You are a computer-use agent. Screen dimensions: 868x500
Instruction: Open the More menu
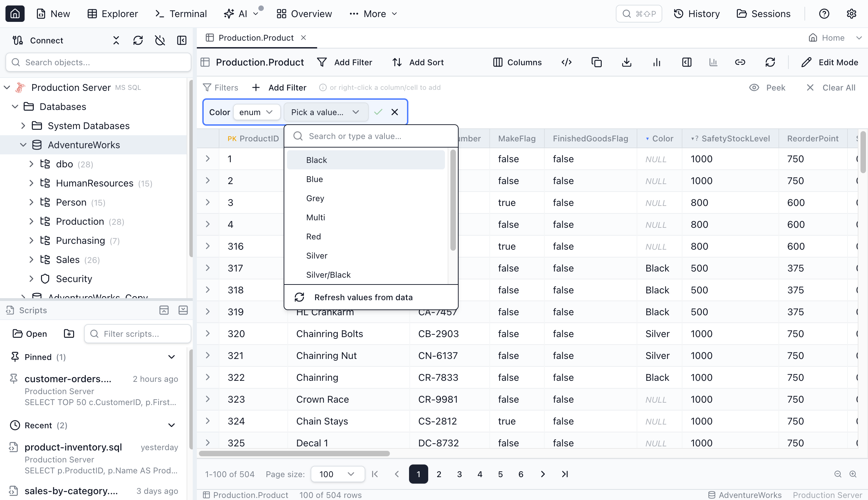click(x=373, y=14)
